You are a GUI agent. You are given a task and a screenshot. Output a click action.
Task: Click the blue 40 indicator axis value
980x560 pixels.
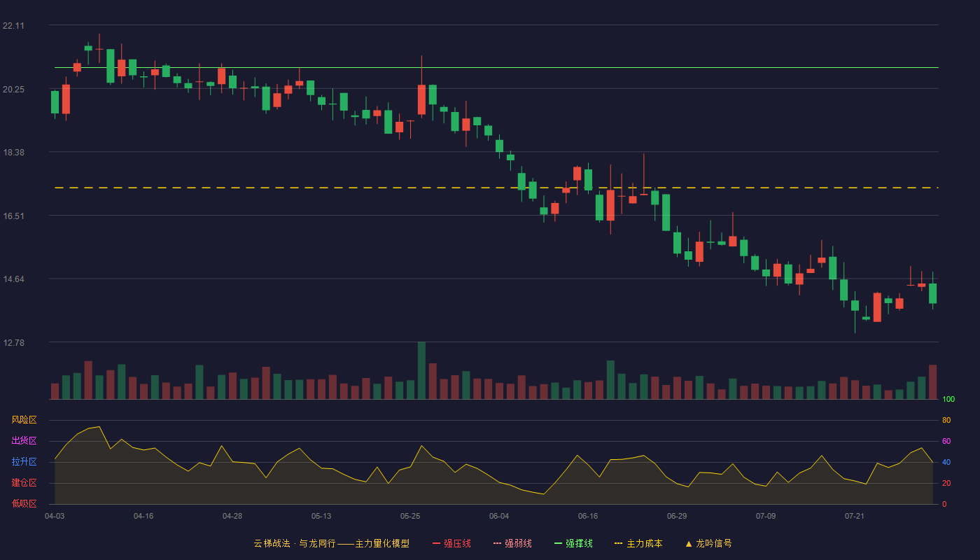coord(946,462)
